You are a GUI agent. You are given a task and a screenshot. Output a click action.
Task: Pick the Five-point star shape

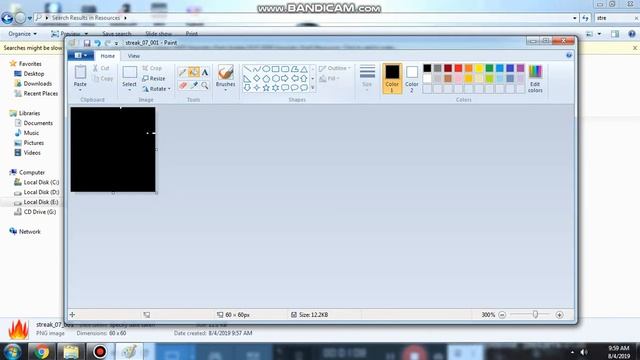coord(266,88)
